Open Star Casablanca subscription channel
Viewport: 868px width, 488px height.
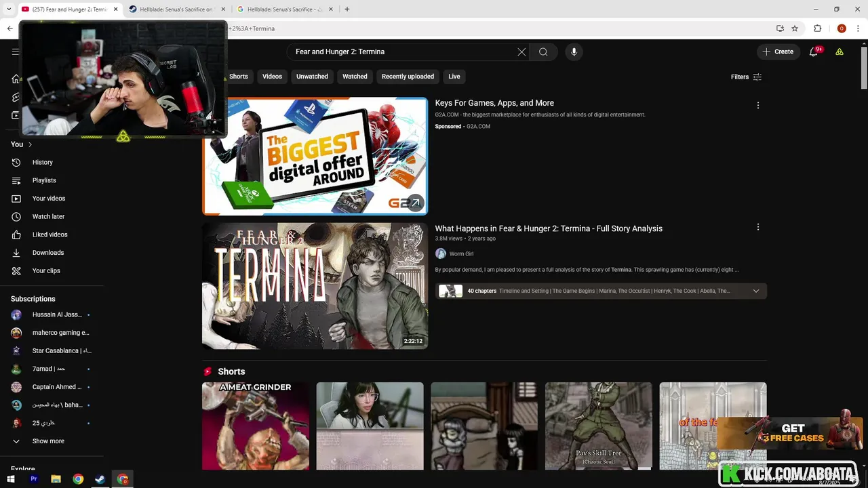pyautogui.click(x=52, y=350)
